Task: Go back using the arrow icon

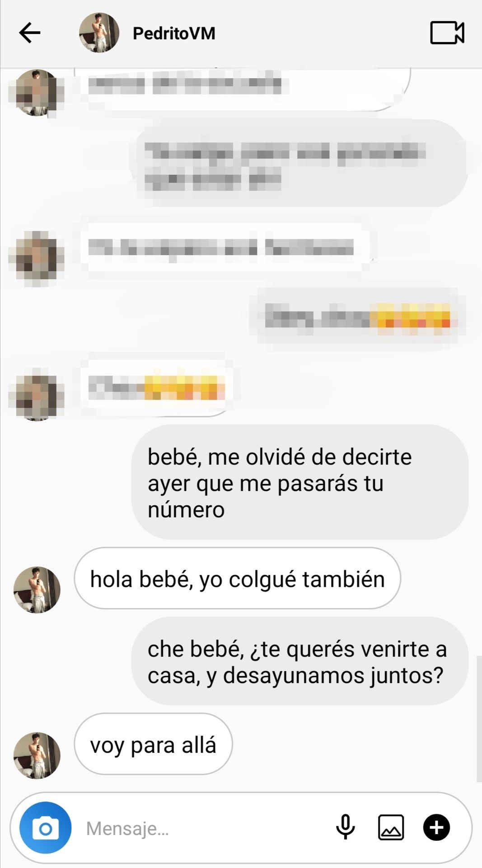Action: coord(30,33)
